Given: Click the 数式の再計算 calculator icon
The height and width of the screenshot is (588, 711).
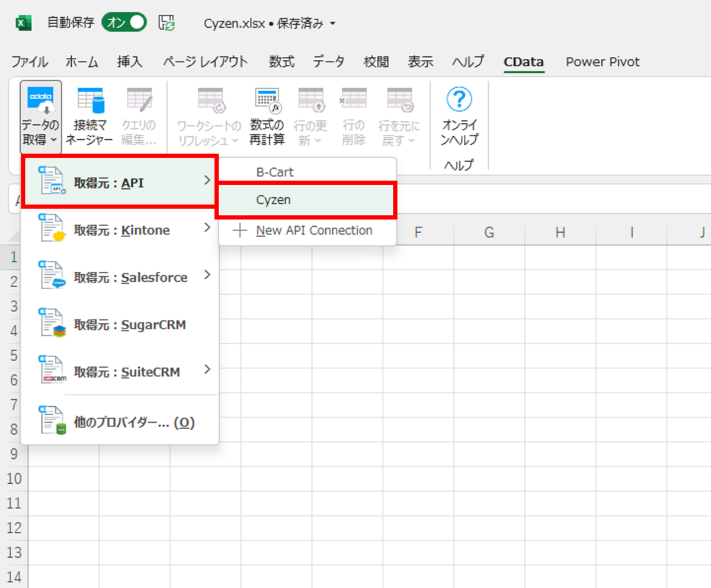Looking at the screenshot, I should tap(267, 99).
